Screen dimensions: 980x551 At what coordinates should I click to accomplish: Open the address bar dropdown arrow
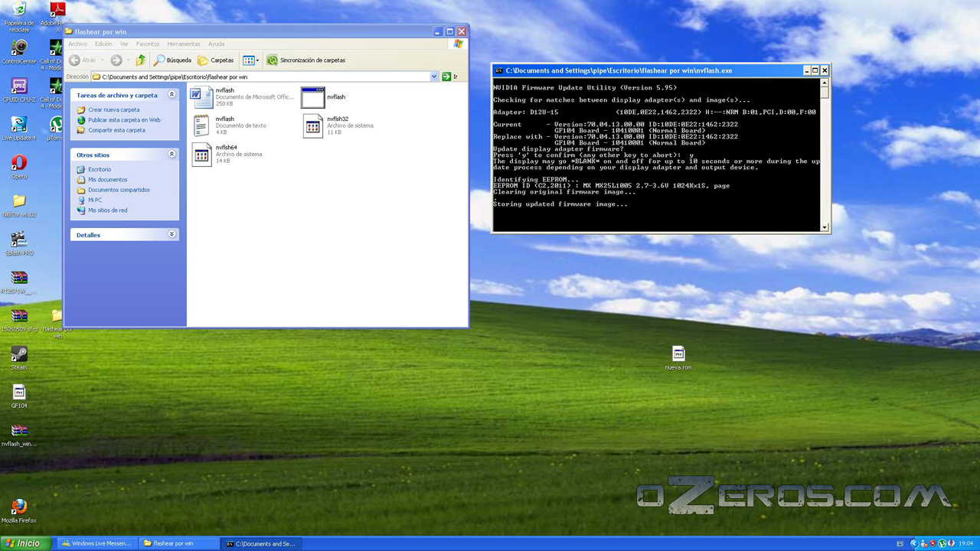434,77
